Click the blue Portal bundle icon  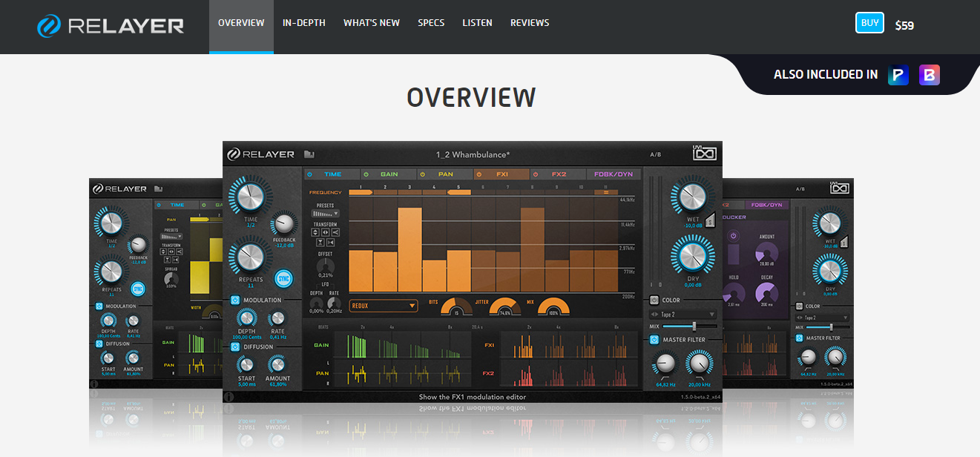click(x=898, y=74)
